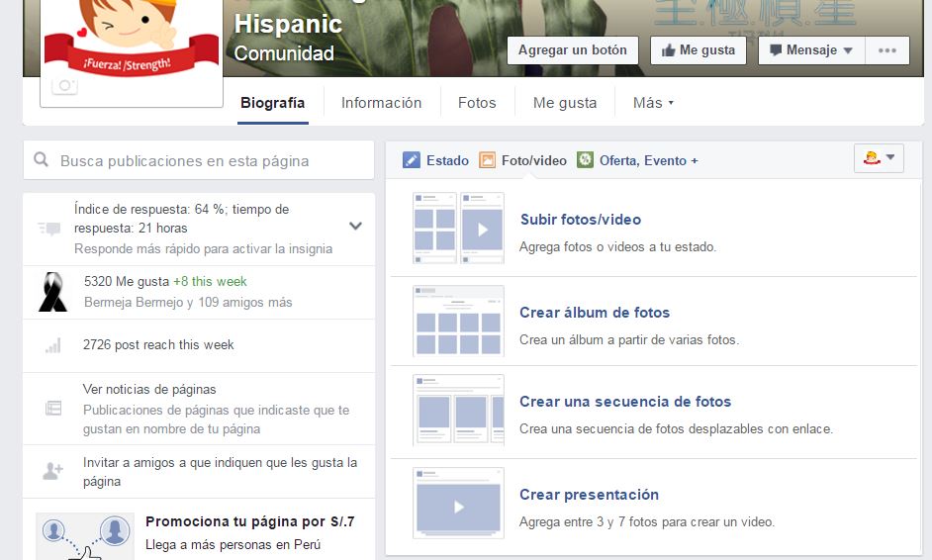This screenshot has width=932, height=560.
Task: Expand the response rate details chevron
Action: coord(355,226)
